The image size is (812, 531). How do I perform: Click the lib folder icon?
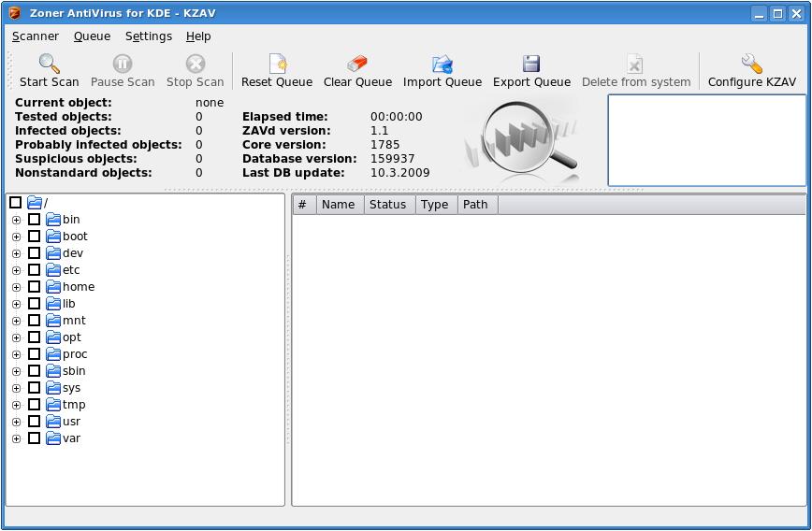(x=53, y=304)
